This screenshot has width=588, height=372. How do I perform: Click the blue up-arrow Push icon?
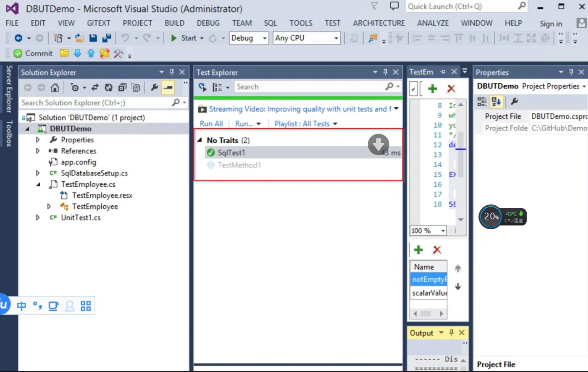[91, 53]
